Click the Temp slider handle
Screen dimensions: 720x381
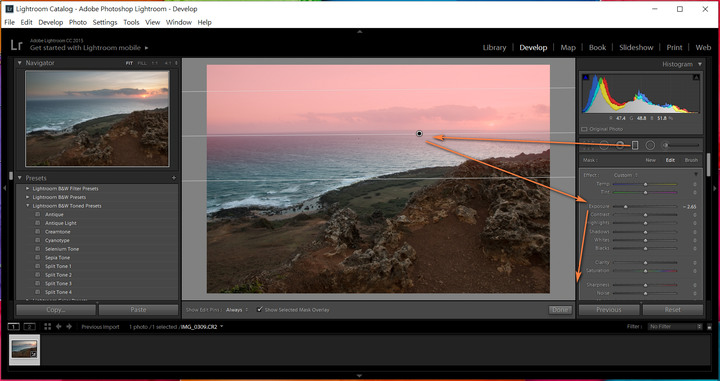click(646, 184)
